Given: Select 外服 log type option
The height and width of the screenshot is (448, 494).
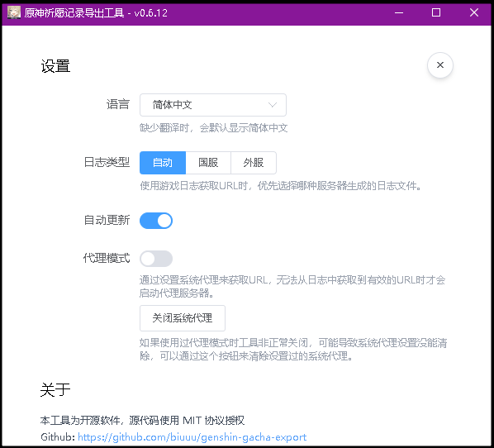Looking at the screenshot, I should pyautogui.click(x=254, y=163).
